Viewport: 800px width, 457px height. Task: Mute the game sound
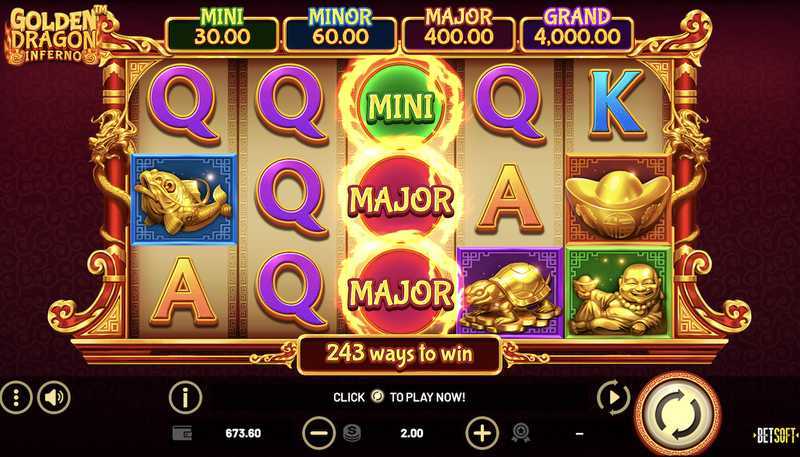54,397
